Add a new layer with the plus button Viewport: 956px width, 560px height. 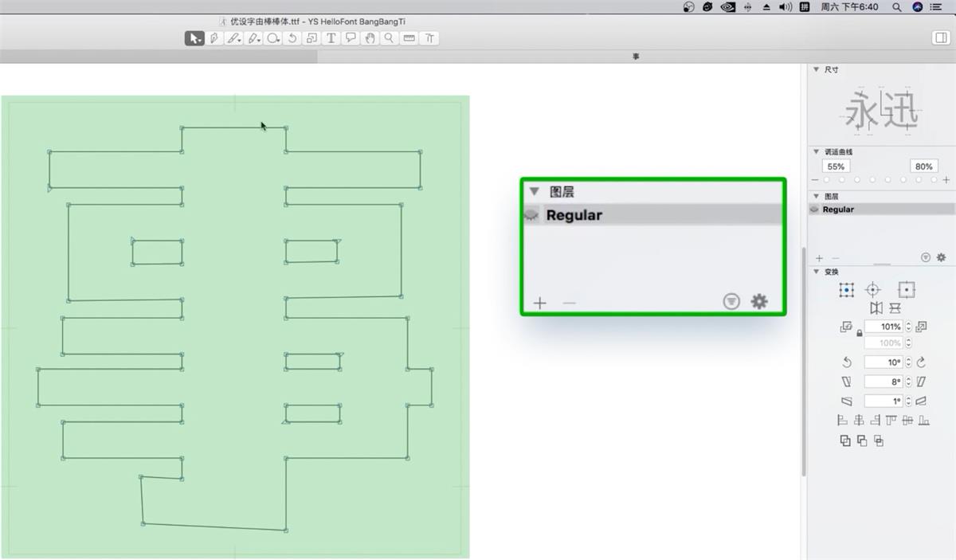pyautogui.click(x=819, y=258)
